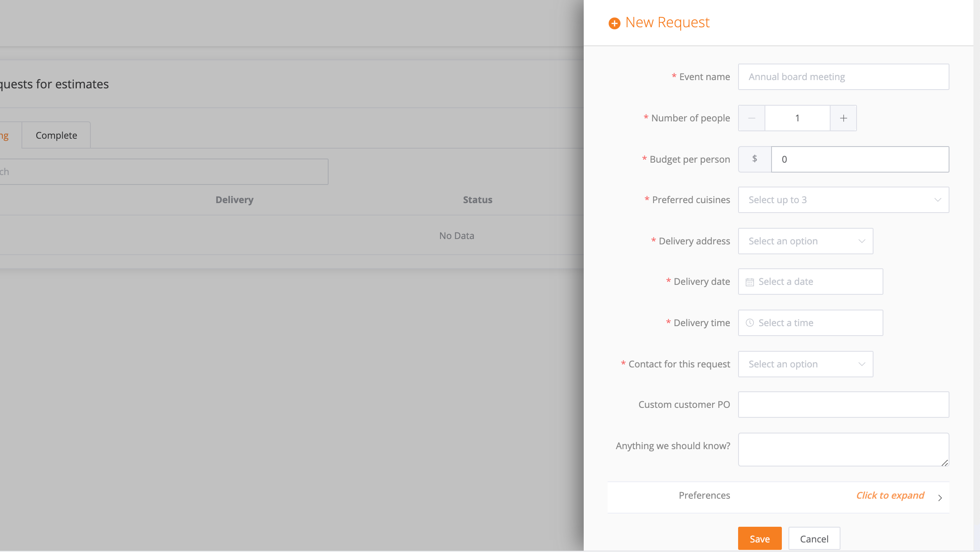The image size is (980, 554).
Task: Click the clock icon in Delivery time
Action: pos(750,323)
